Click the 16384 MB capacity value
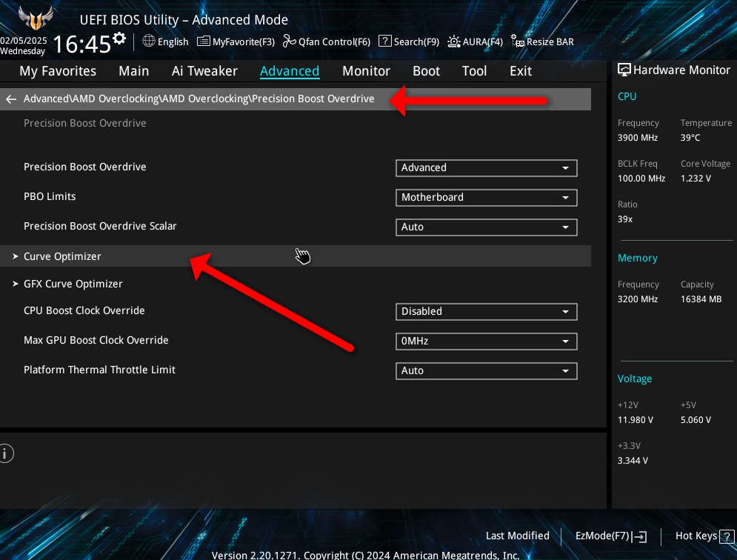Screen dimensions: 737x560 pos(701,299)
